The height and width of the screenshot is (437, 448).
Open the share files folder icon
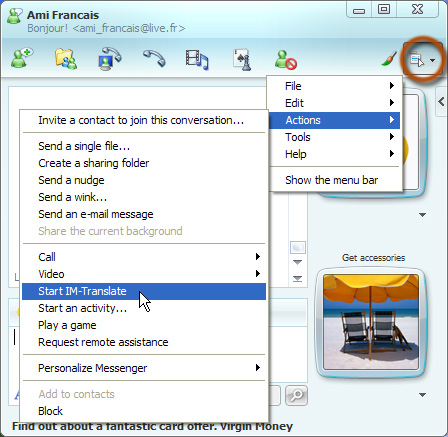66,59
